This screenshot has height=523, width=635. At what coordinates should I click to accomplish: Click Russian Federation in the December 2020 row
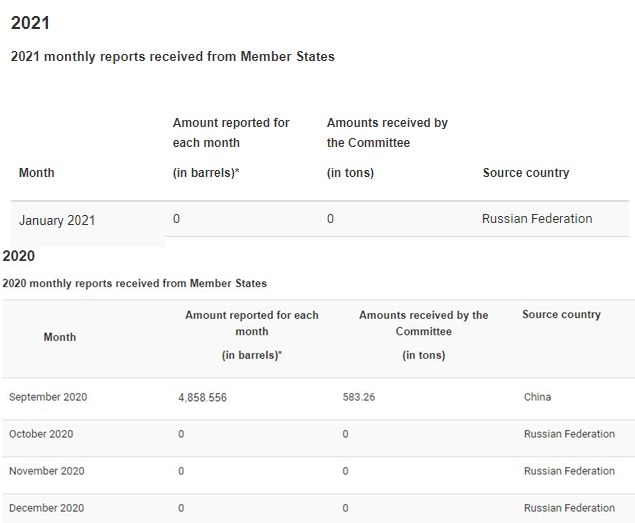coord(569,508)
